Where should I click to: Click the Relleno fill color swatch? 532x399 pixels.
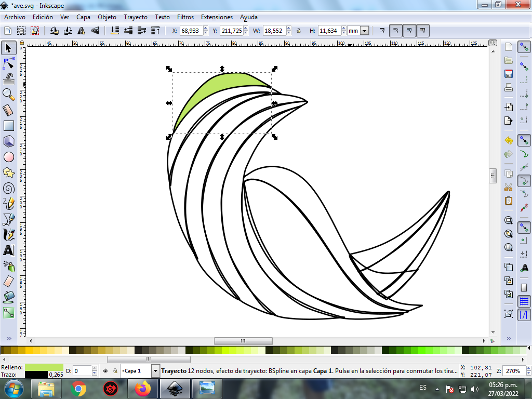coord(44,367)
